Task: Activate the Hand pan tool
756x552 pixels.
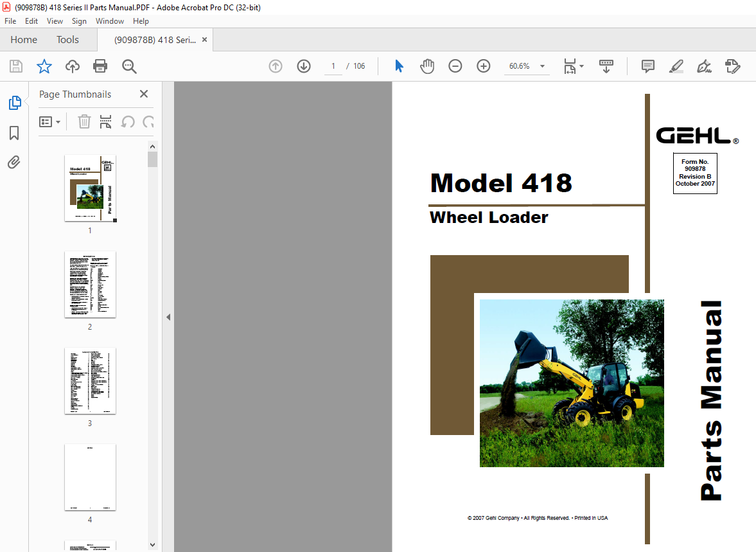Action: click(426, 66)
